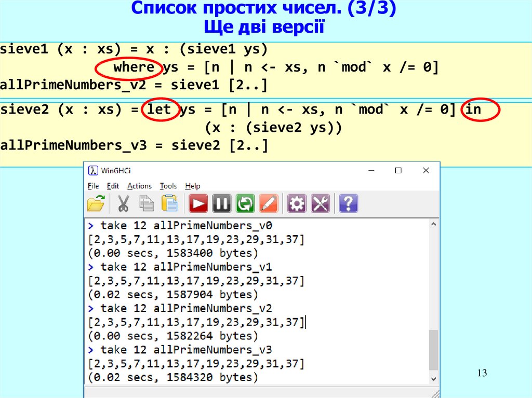Image resolution: width=532 pixels, height=398 pixels.
Task: Click the WinGHCi lambda icon in title bar
Action: [x=93, y=170]
